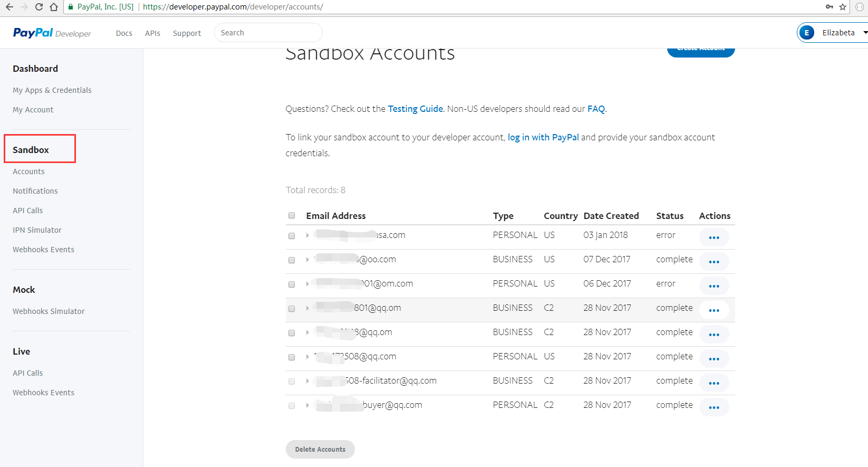Open the FAQ link
The image size is (868, 467).
coord(596,109)
